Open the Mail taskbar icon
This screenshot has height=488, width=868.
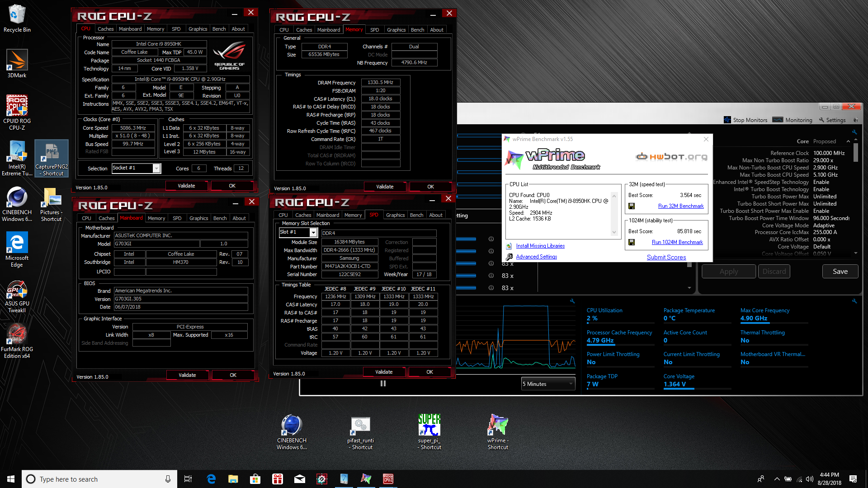click(299, 479)
